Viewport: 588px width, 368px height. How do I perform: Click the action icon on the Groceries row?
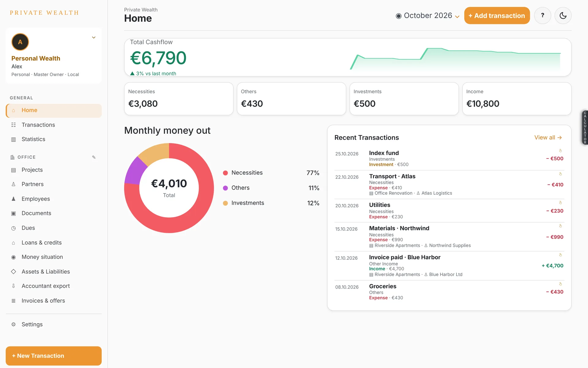(x=560, y=284)
